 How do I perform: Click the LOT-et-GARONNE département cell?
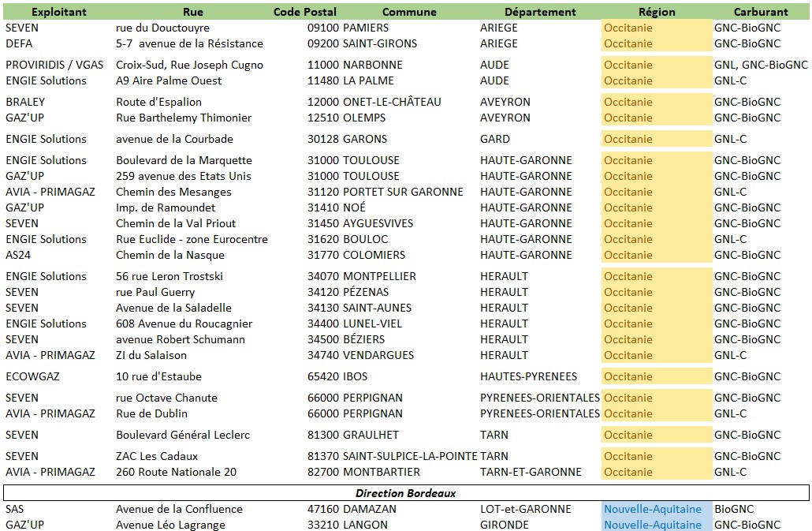(526, 509)
